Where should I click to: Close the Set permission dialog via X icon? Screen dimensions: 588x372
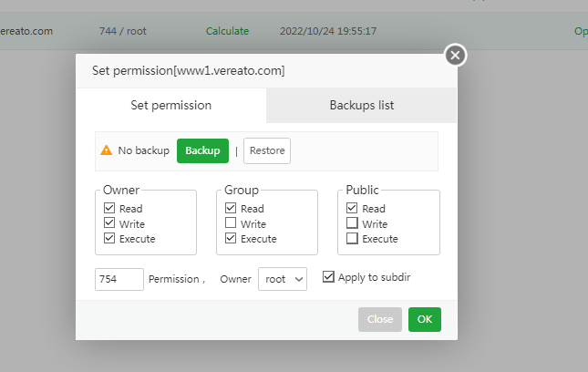[456, 56]
